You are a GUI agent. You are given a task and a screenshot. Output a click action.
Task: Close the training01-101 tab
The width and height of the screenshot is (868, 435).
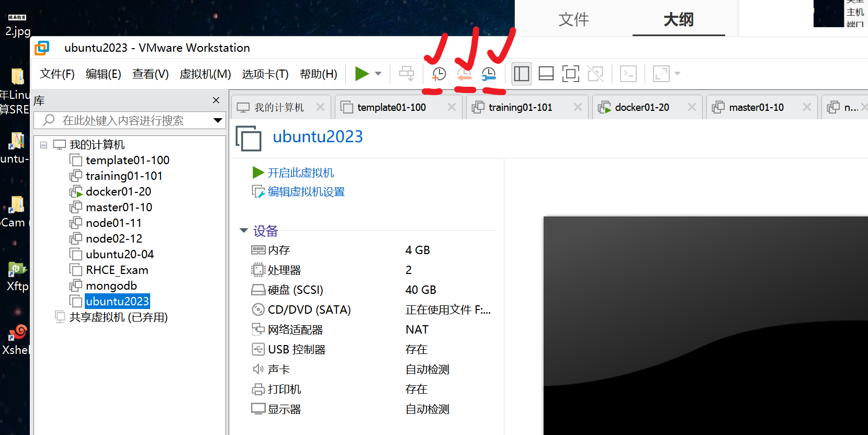pyautogui.click(x=578, y=107)
